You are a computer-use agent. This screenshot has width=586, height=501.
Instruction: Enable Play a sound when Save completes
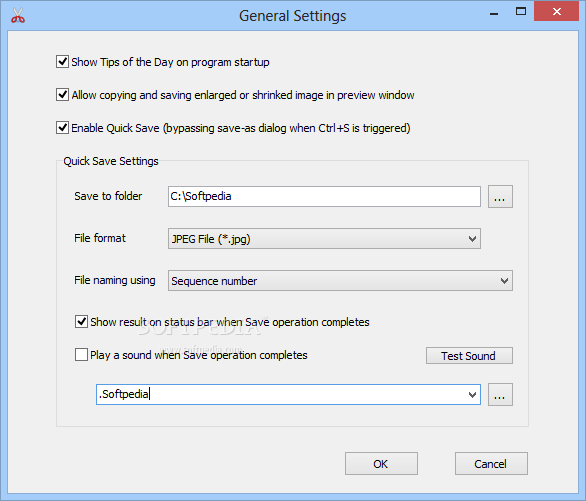pos(81,355)
